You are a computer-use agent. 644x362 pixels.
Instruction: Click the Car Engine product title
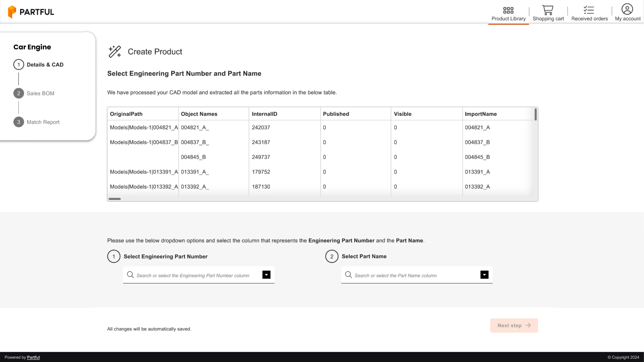(x=32, y=47)
